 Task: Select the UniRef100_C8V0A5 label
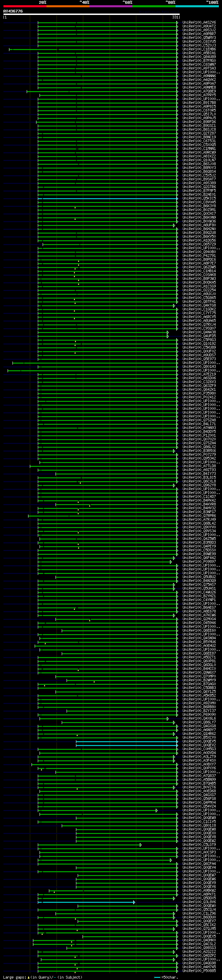199,202
